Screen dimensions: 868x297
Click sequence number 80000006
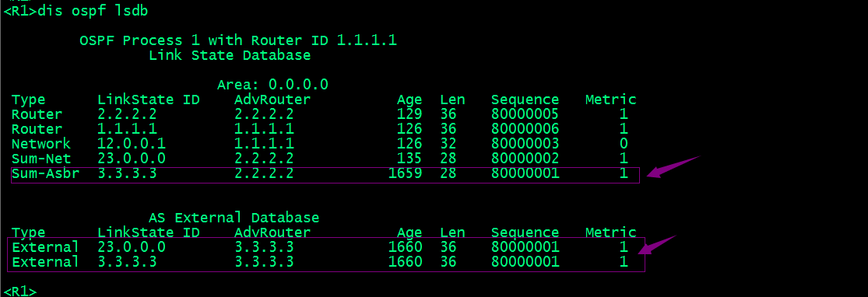[x=525, y=129]
